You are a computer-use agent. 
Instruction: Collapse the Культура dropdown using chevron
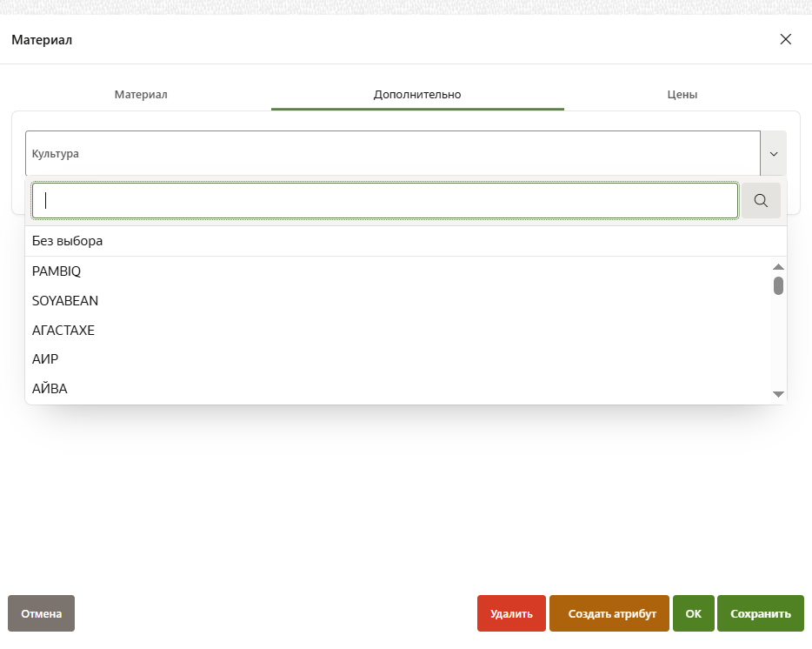click(x=774, y=154)
